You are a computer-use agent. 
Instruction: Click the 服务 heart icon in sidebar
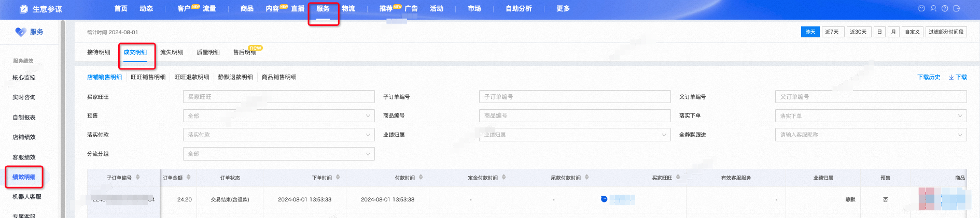(21, 32)
